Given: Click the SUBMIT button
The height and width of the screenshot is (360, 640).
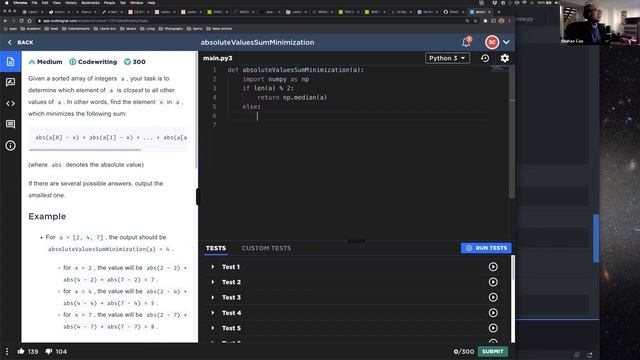Looking at the screenshot, I should 493,351.
